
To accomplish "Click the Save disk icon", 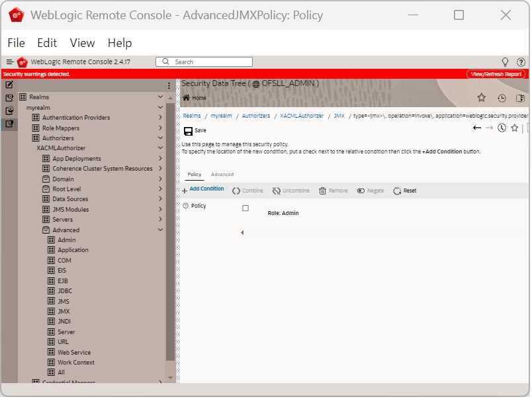I will click(x=189, y=131).
